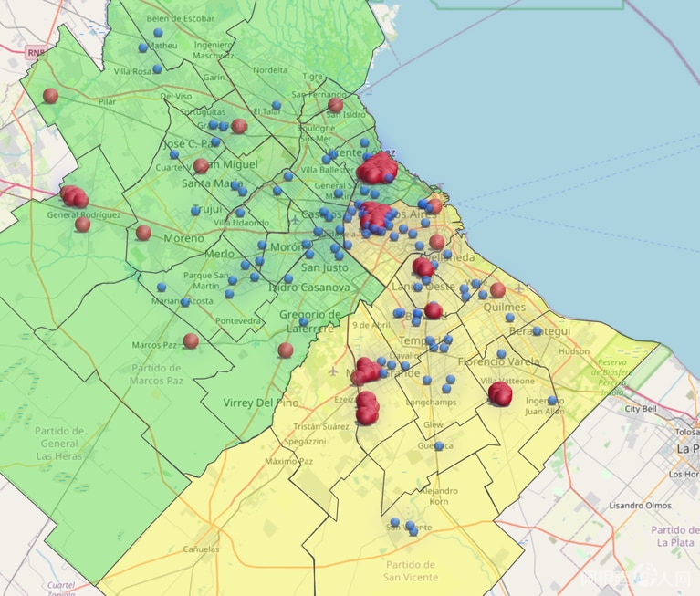The image size is (700, 596).
Task: Select red marker below Gregorio de Laferrere
Action: tap(286, 350)
